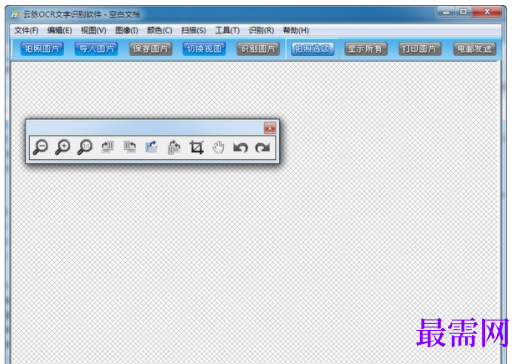Image resolution: width=528 pixels, height=364 pixels.
Task: Click the 保存图片 button
Action: click(x=151, y=49)
